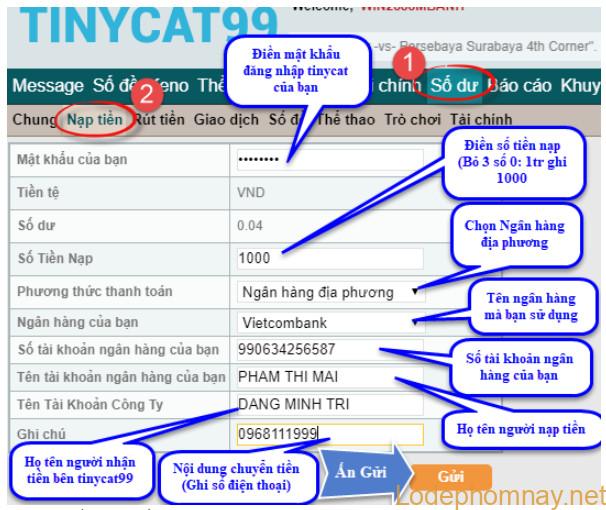Click the DANG MINH TRI company account field
Screen dimensions: 606x510
tap(330, 404)
